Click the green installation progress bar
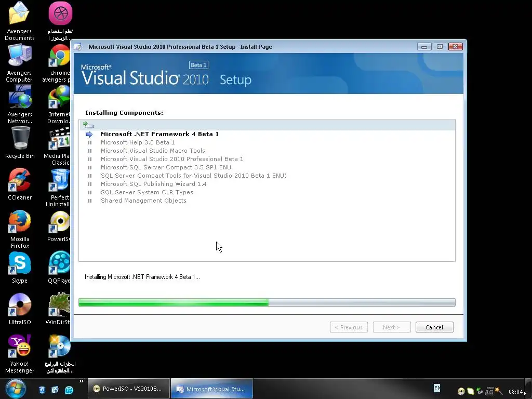The height and width of the screenshot is (399, 532). pos(267,302)
